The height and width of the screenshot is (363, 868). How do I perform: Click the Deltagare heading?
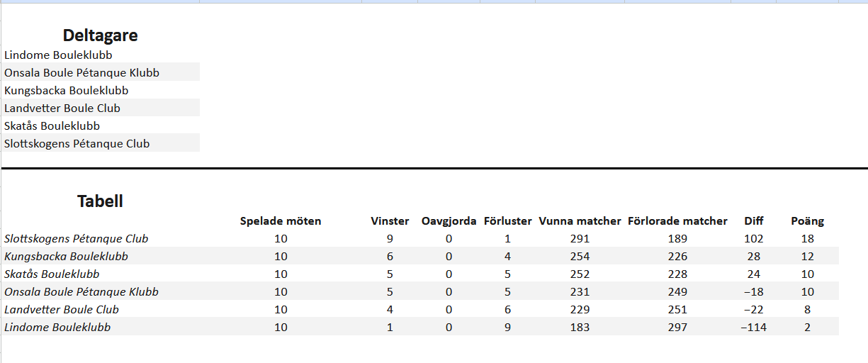point(100,35)
